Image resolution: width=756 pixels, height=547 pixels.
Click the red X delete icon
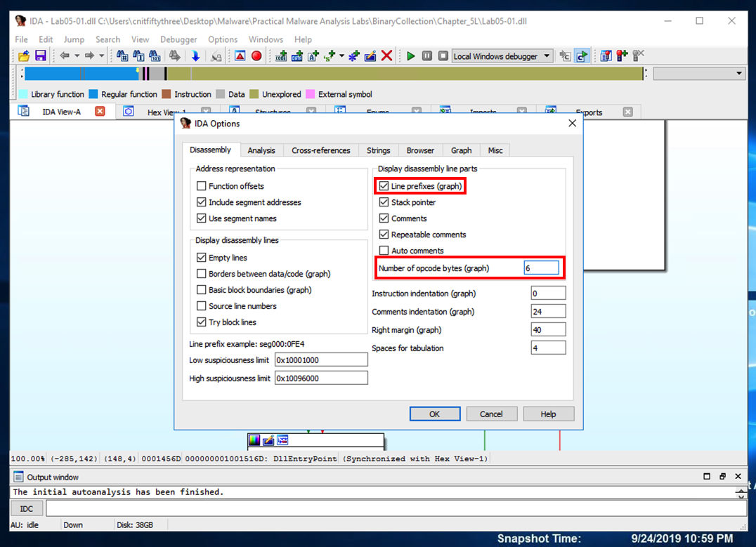[386, 56]
